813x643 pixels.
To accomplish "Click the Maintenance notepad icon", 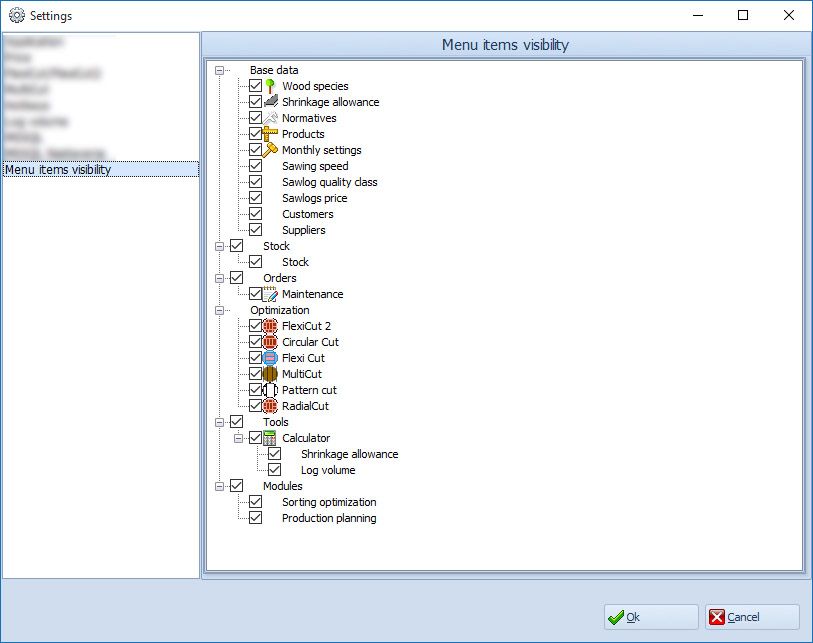I will [x=270, y=294].
